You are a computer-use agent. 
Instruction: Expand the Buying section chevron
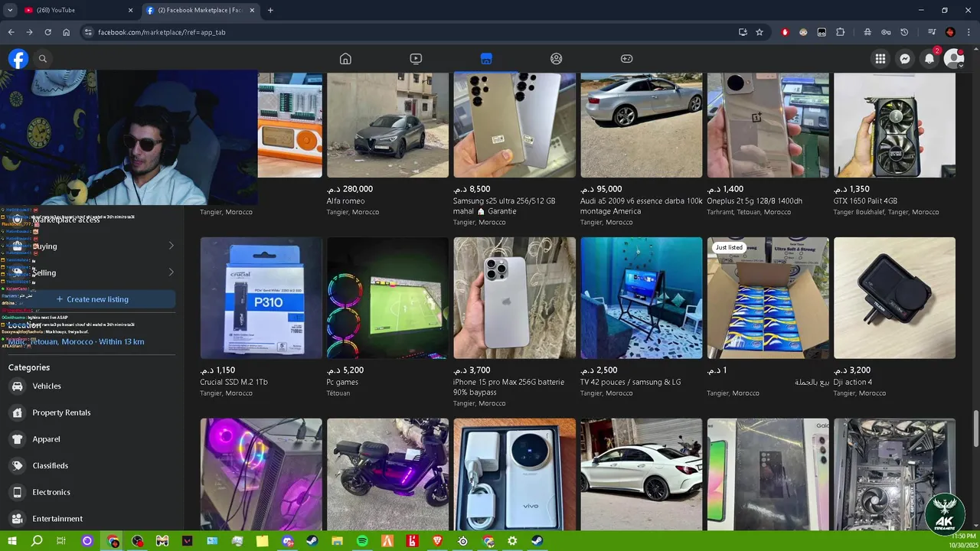coord(171,246)
